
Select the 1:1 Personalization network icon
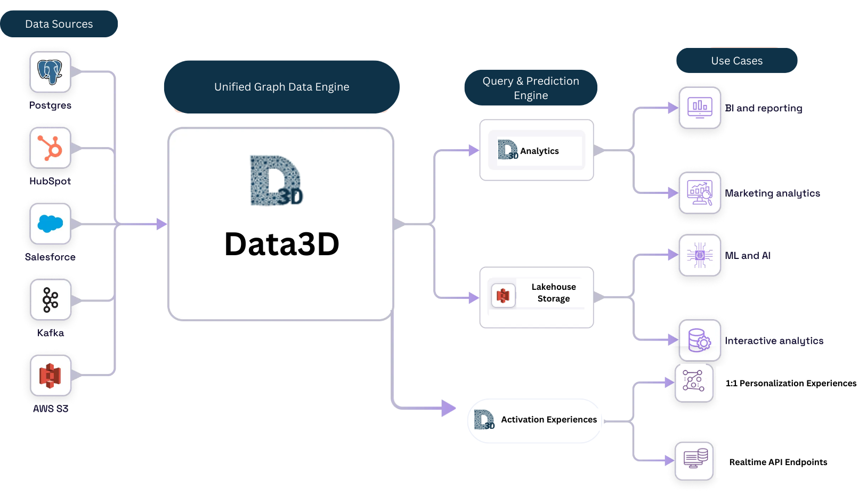693,383
